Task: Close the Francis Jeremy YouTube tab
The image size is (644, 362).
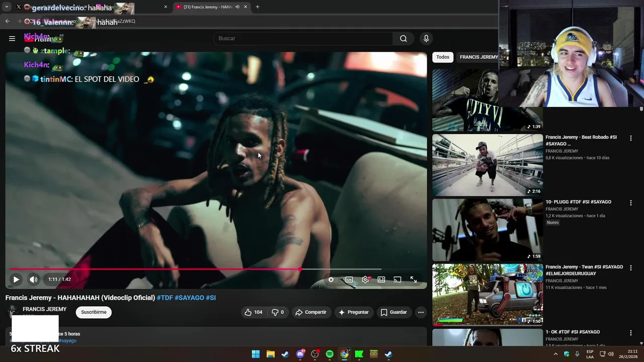Action: tap(246, 7)
